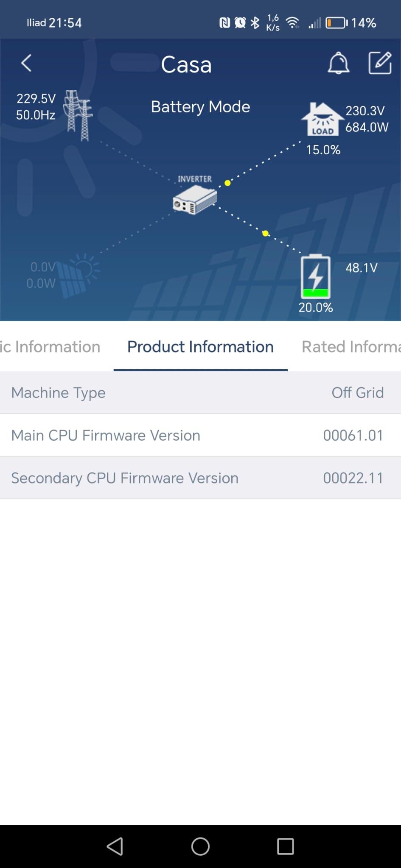Screen dimensions: 401x868
Task: Go back using the left chevron arrow
Action: coord(26,64)
